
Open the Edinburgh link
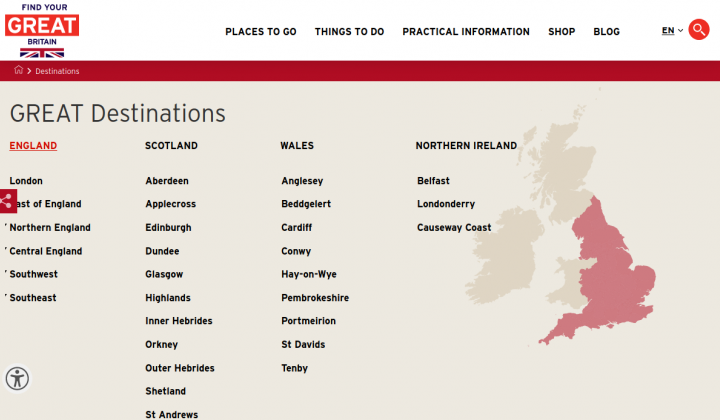pyautogui.click(x=169, y=228)
